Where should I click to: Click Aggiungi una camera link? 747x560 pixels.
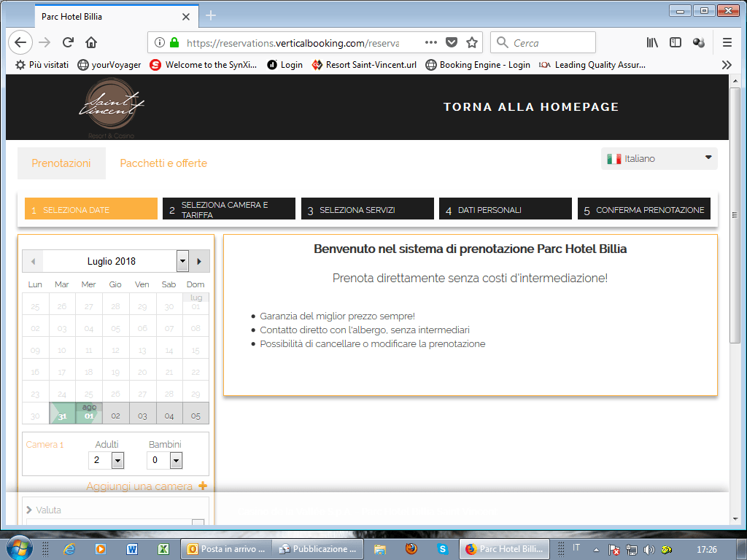pos(139,486)
